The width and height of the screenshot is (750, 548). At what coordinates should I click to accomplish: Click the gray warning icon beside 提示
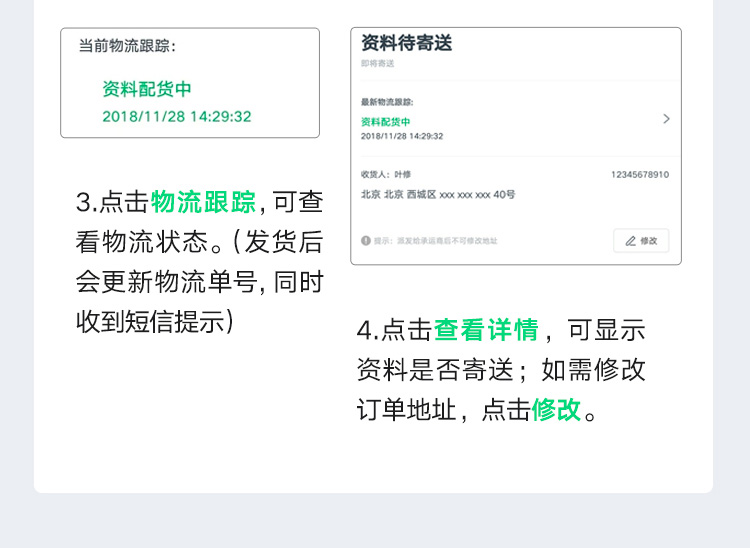pos(366,241)
